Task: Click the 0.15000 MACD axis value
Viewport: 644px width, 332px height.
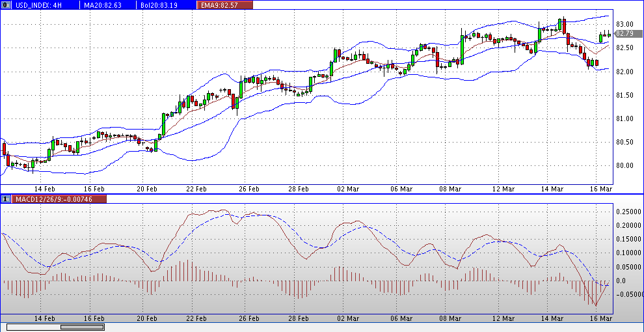Action: click(x=628, y=239)
